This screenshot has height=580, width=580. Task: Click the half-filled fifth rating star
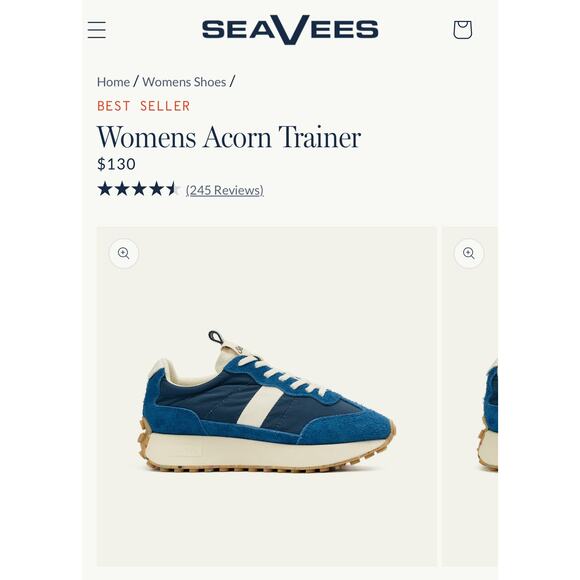173,189
